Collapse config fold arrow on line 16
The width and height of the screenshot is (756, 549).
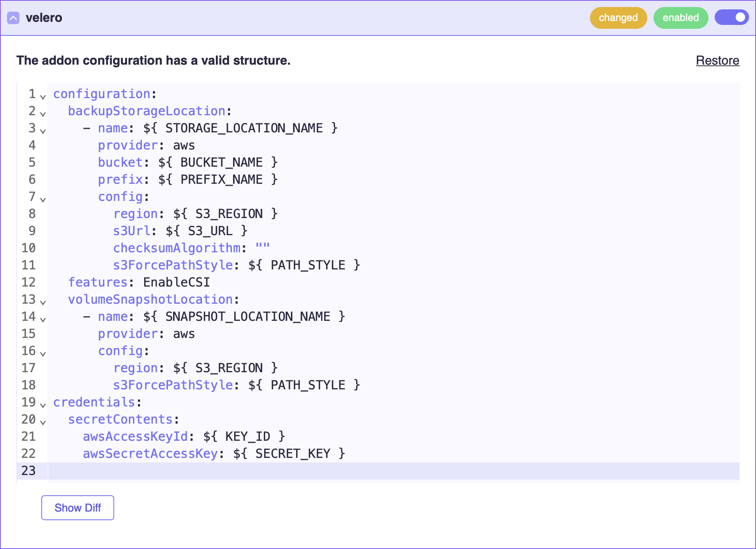(x=43, y=354)
